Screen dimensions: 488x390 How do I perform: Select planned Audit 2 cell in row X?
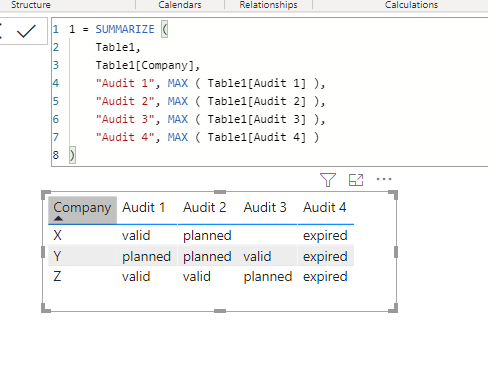[x=207, y=235]
